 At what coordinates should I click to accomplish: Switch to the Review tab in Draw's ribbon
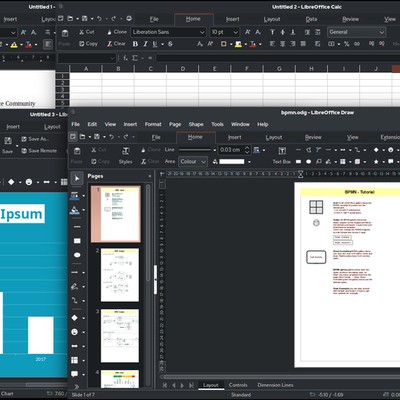click(x=313, y=137)
